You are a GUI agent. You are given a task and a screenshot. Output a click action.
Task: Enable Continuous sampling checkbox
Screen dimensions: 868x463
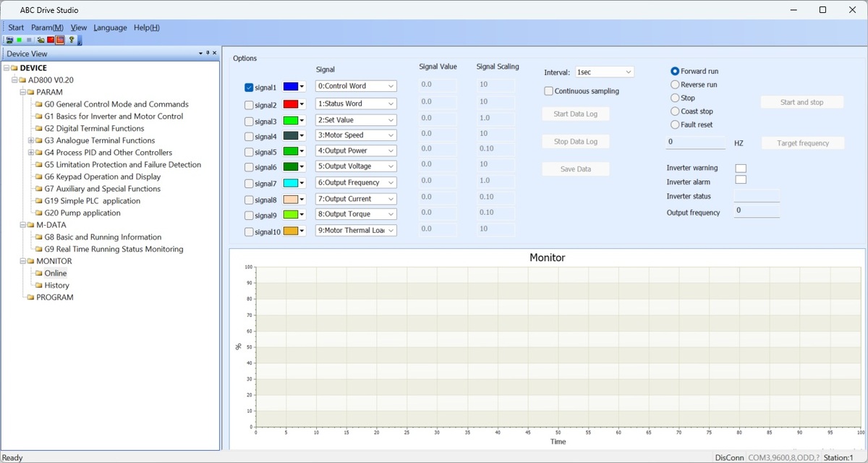(x=549, y=91)
